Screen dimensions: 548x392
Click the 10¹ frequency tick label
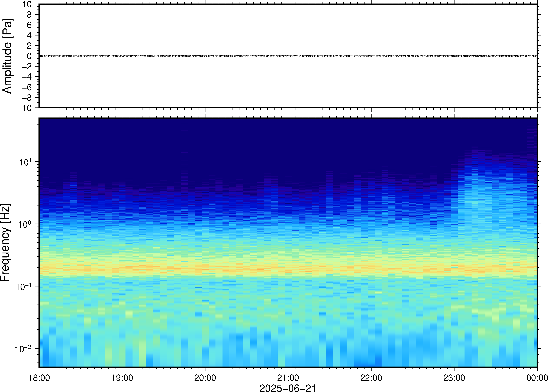26,162
